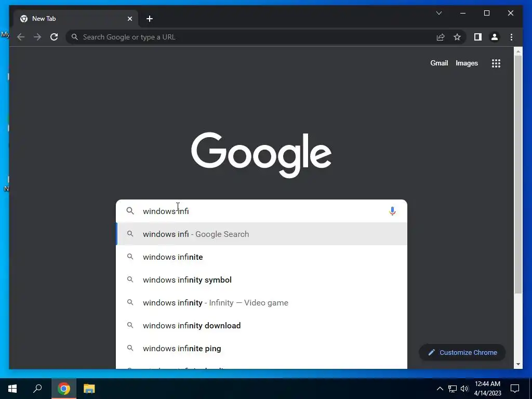The image size is (532, 399).
Task: Close the New Tab tab
Action: click(x=129, y=19)
